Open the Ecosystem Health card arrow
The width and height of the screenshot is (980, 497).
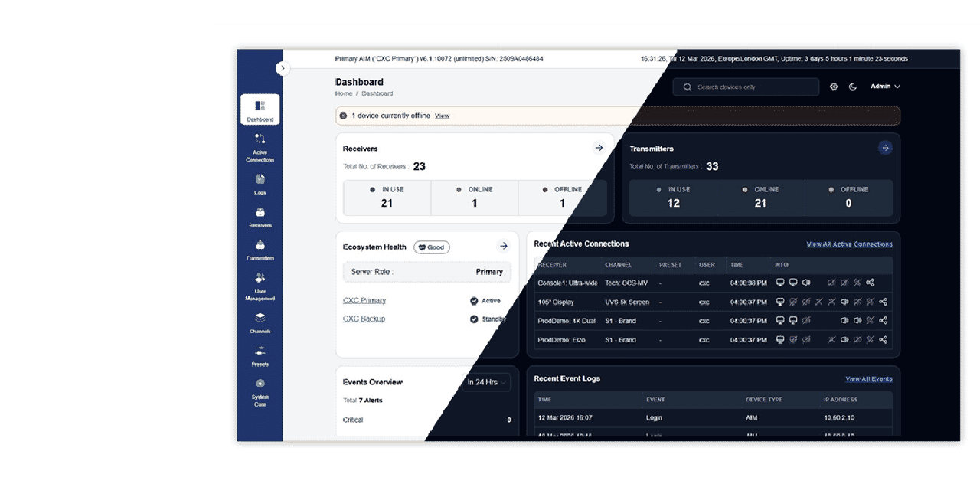(503, 247)
